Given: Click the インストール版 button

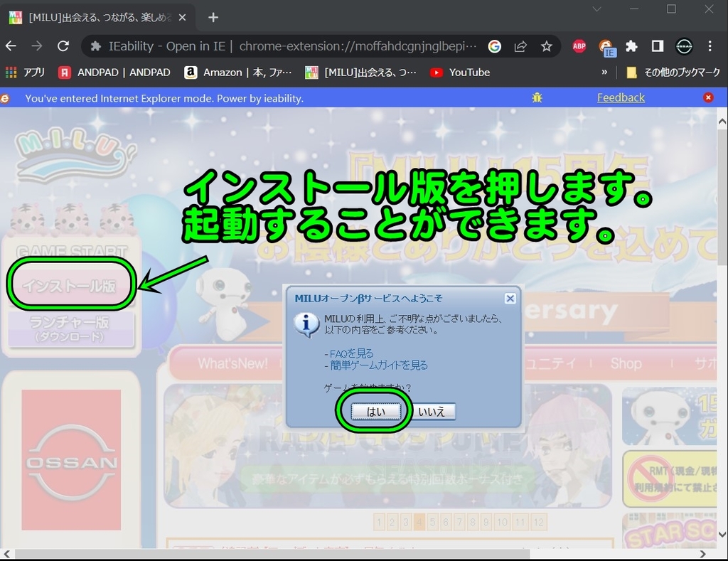Looking at the screenshot, I should (x=70, y=285).
